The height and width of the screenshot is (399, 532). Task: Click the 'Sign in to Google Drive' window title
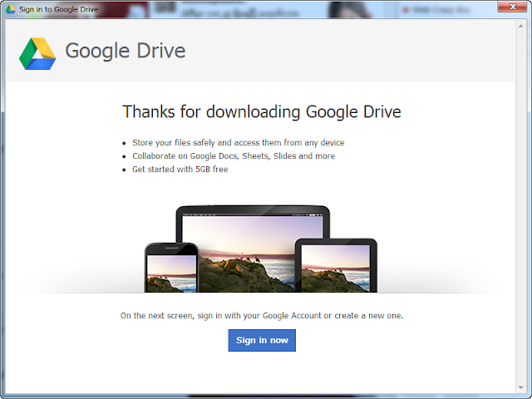[58, 9]
